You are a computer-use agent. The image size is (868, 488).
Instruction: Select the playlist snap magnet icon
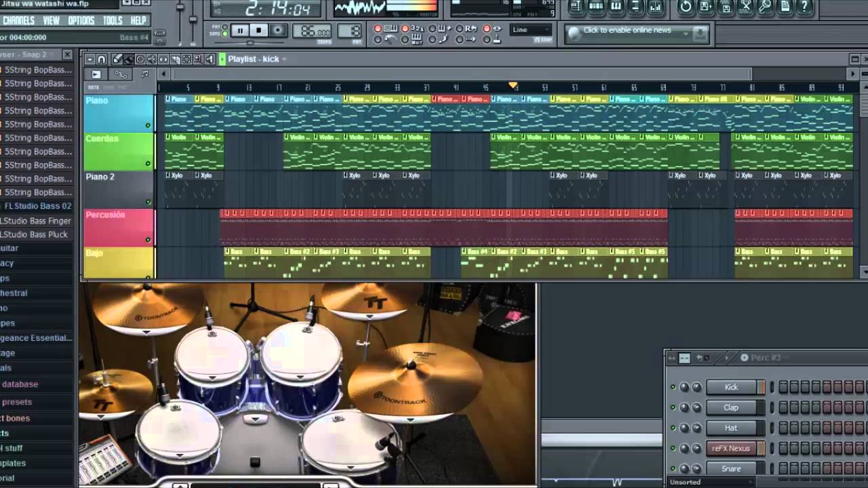click(101, 59)
